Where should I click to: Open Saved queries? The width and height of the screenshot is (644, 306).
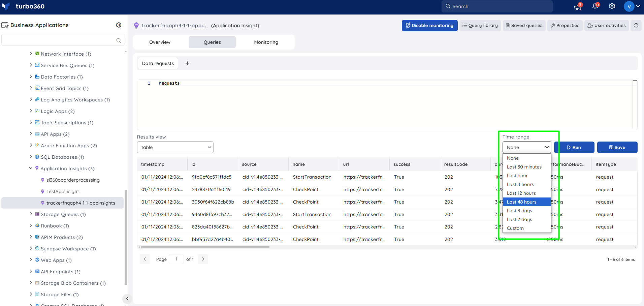click(524, 25)
